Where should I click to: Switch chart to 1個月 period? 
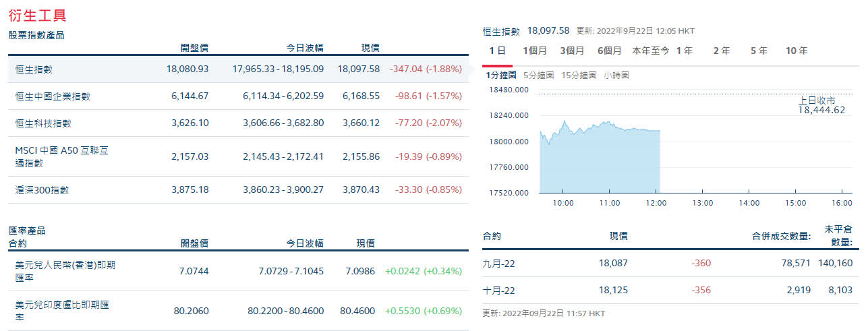pyautogui.click(x=534, y=51)
